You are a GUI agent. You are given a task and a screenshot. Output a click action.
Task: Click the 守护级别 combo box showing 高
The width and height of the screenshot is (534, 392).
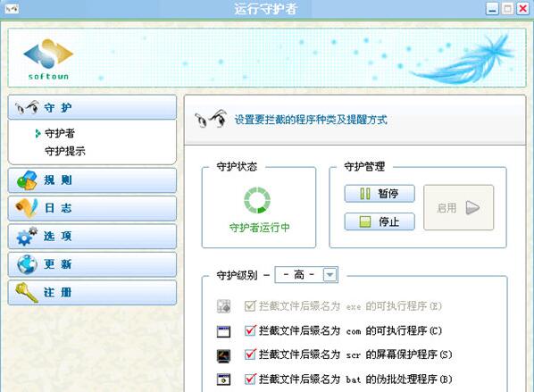coord(306,274)
